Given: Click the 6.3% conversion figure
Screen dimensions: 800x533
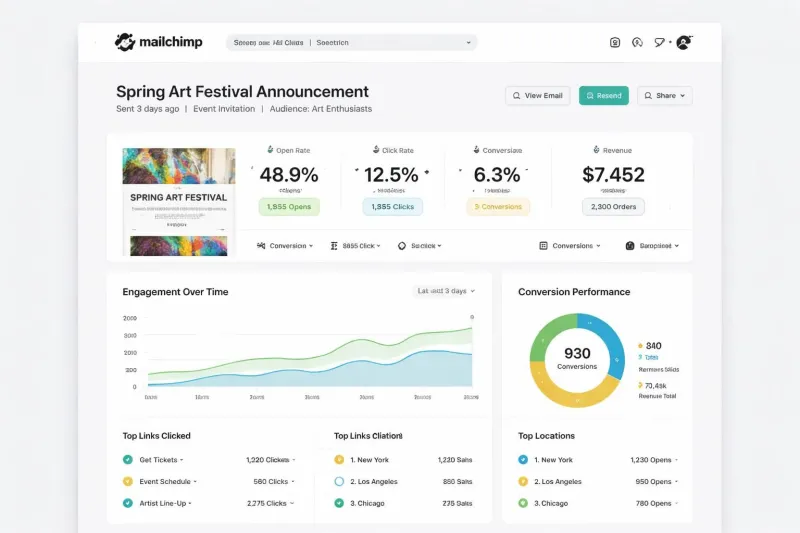Looking at the screenshot, I should [496, 175].
